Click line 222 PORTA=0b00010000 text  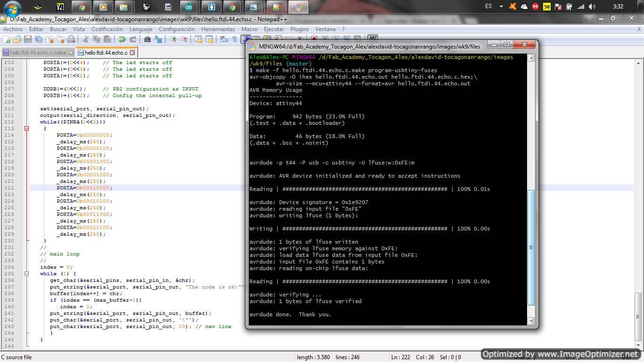click(84, 188)
